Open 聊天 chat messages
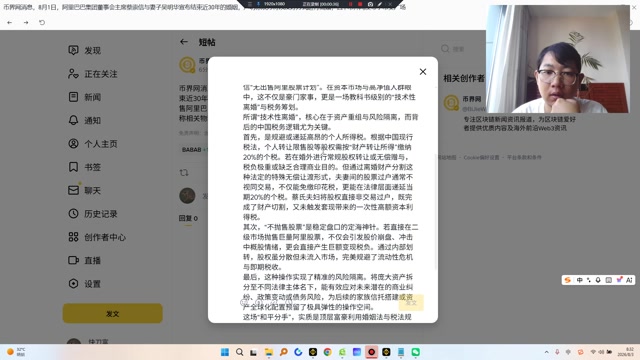This screenshot has width=640, height=360. tap(84, 190)
